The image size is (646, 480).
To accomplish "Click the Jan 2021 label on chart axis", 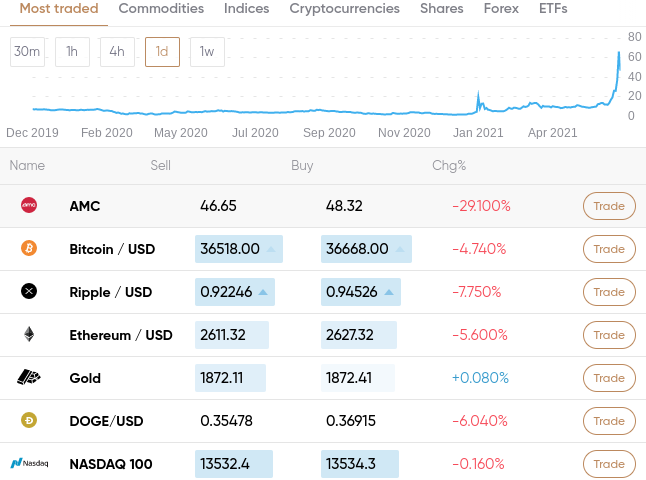I will coord(478,133).
